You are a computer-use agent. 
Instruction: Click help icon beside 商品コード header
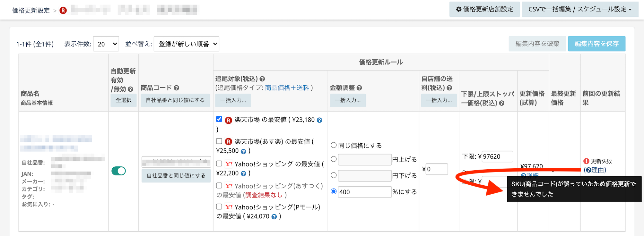pos(177,88)
